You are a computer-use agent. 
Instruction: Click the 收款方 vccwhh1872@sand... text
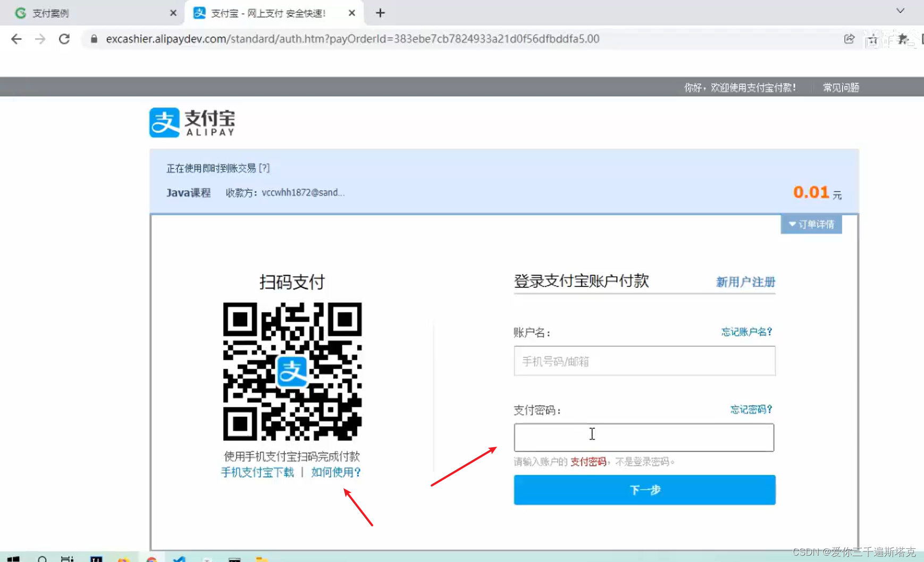285,193
